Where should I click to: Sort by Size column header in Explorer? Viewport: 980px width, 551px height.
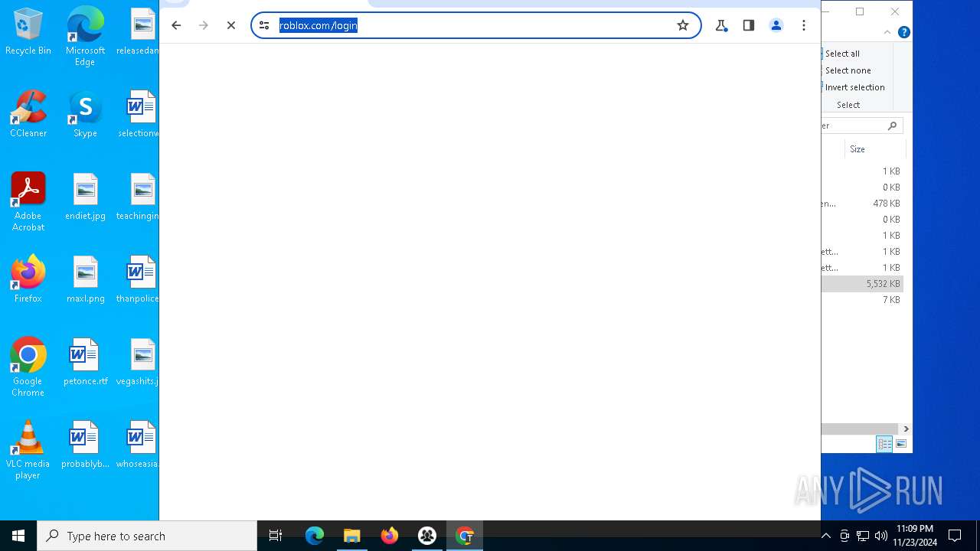click(874, 149)
